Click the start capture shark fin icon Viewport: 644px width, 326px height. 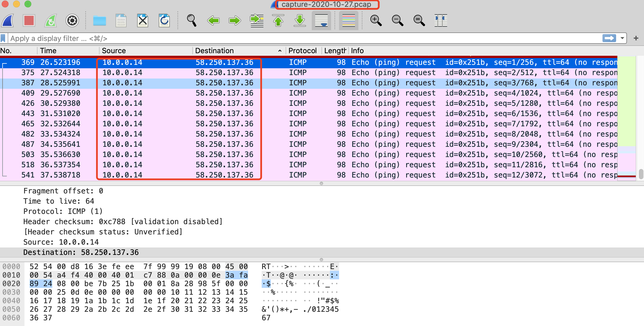pyautogui.click(x=8, y=20)
